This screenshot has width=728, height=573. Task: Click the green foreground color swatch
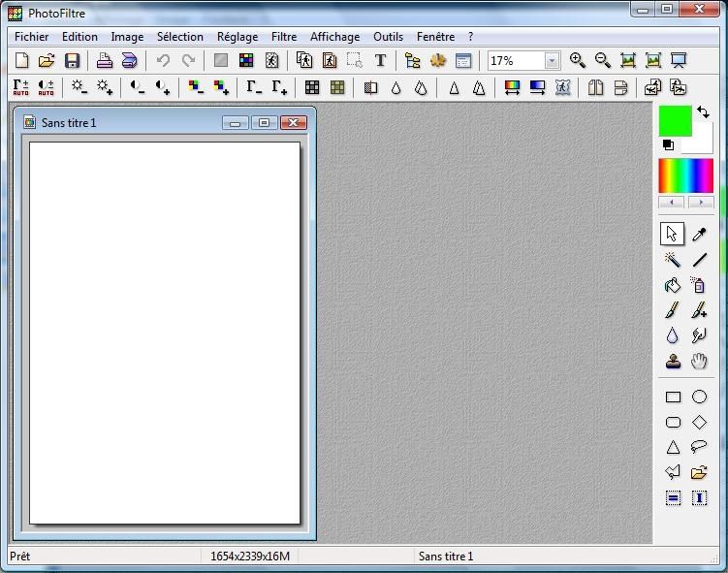coord(675,121)
